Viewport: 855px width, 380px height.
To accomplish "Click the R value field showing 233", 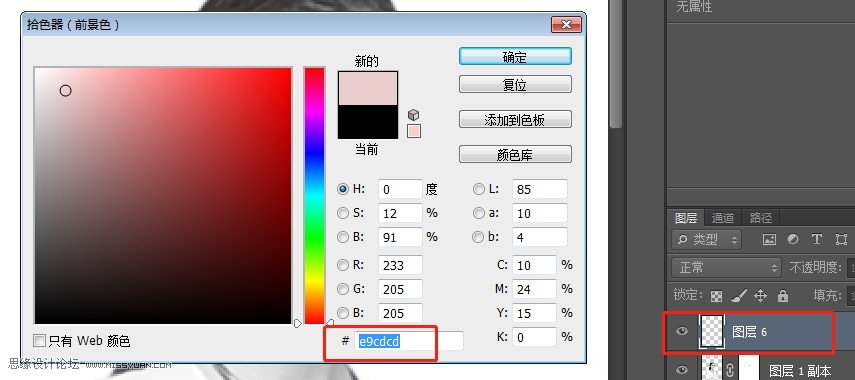I will pyautogui.click(x=400, y=266).
